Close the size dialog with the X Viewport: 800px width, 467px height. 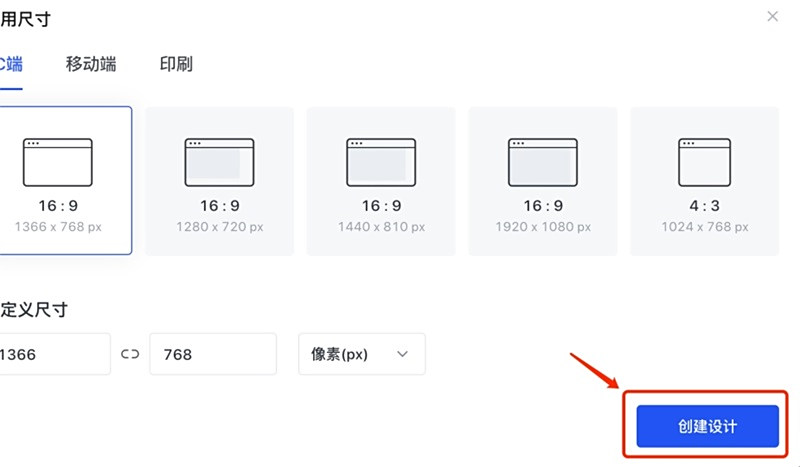point(772,16)
